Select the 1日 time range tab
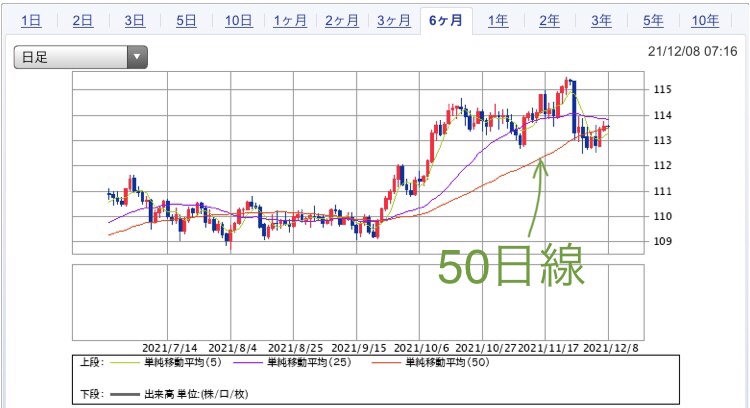 point(31,21)
